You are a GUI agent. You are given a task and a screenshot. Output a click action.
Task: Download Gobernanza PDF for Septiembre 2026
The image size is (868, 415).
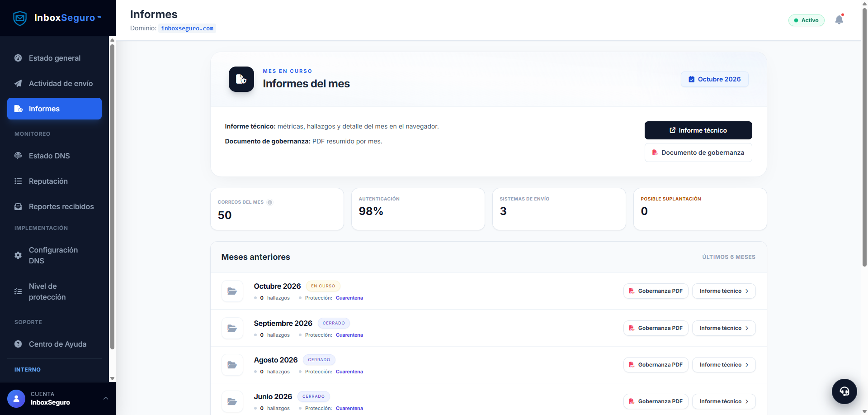pyautogui.click(x=656, y=328)
